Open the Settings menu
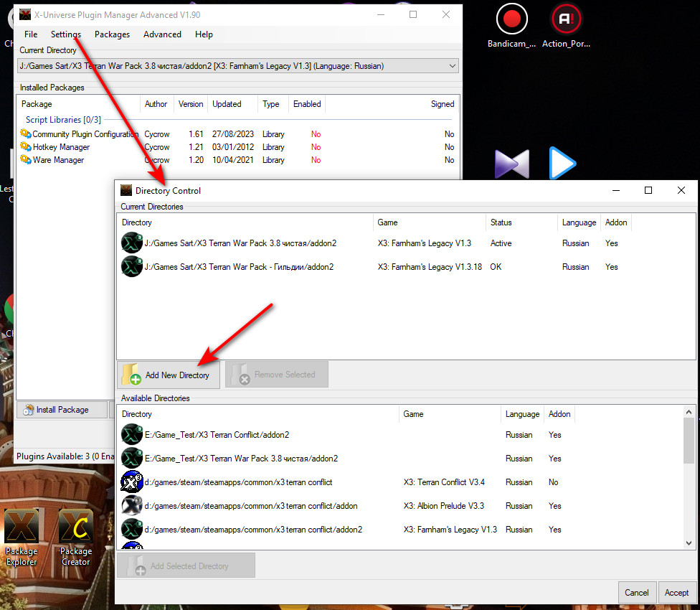This screenshot has width=700, height=610. pyautogui.click(x=66, y=34)
